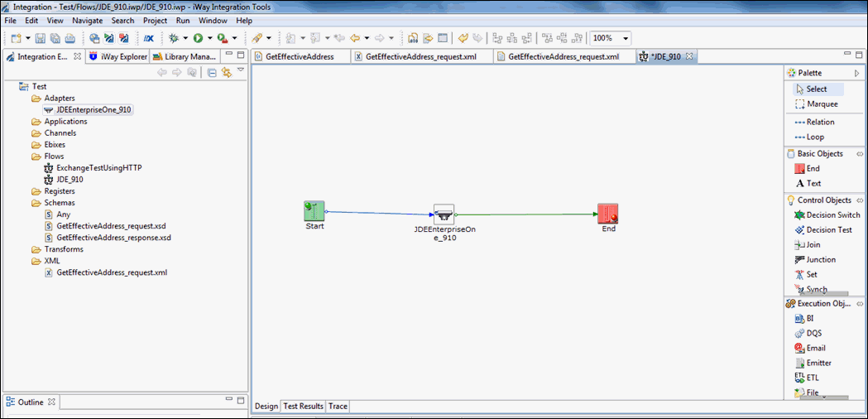Open the Run button dropdown arrow
Image resolution: width=868 pixels, height=419 pixels.
click(x=210, y=38)
